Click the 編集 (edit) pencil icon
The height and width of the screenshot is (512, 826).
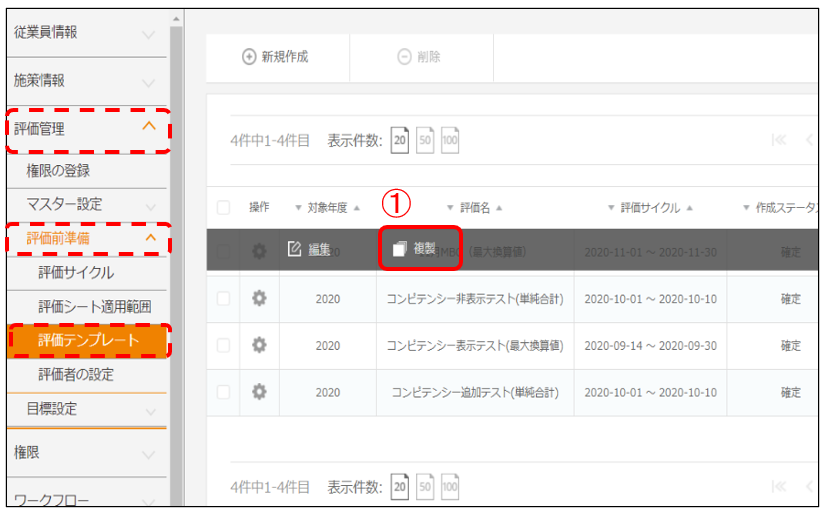click(x=295, y=249)
